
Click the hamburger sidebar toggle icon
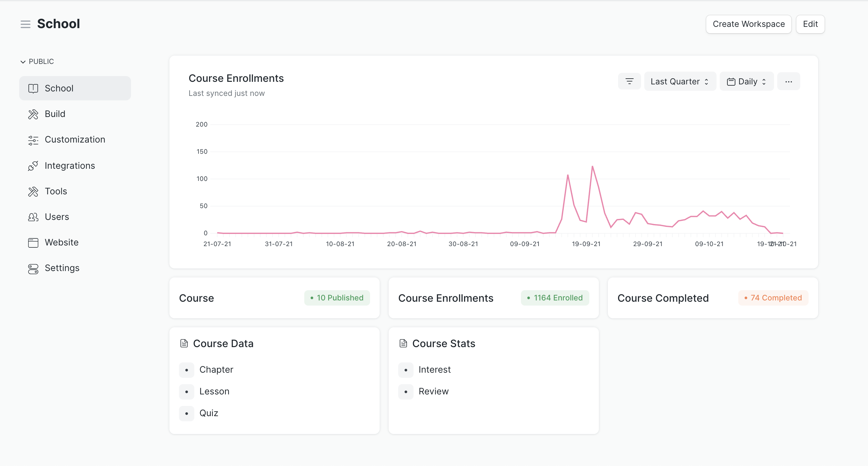[x=25, y=24]
